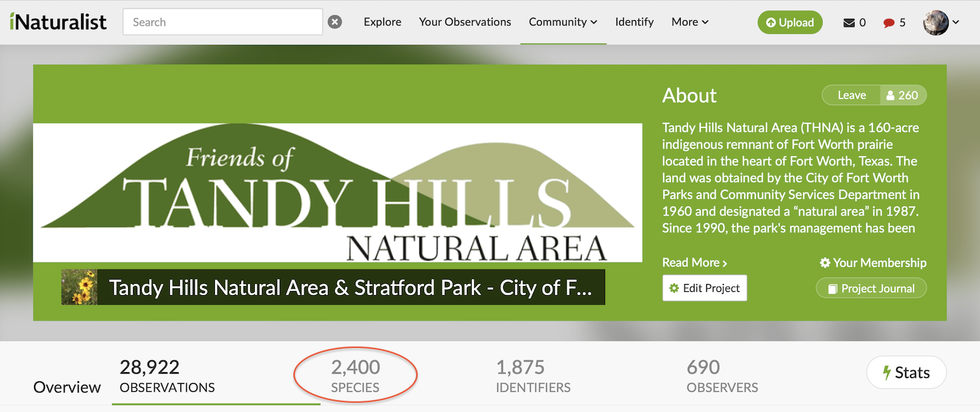View the 1,875 Identifiers tab
980x412 pixels.
[x=533, y=376]
